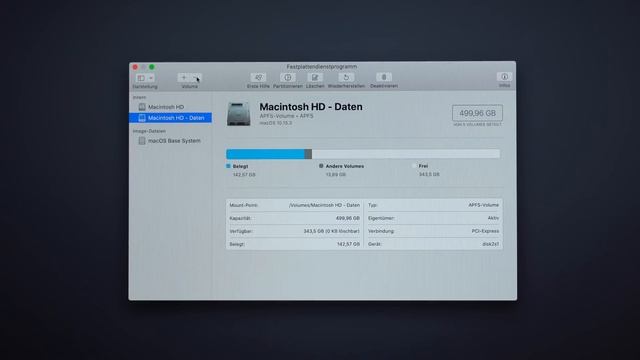Click the 142,57 GB value under Belegt legend
Image resolution: width=640 pixels, height=360 pixels.
[244, 175]
